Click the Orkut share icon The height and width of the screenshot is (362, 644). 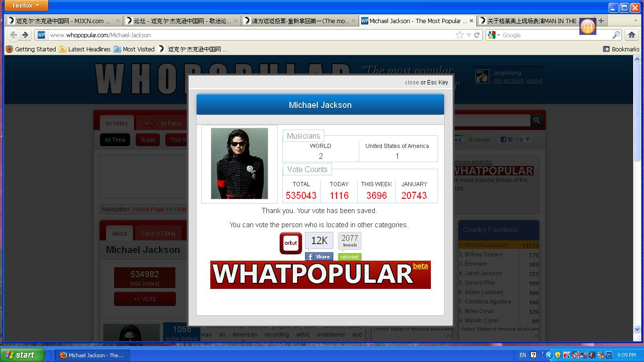290,243
